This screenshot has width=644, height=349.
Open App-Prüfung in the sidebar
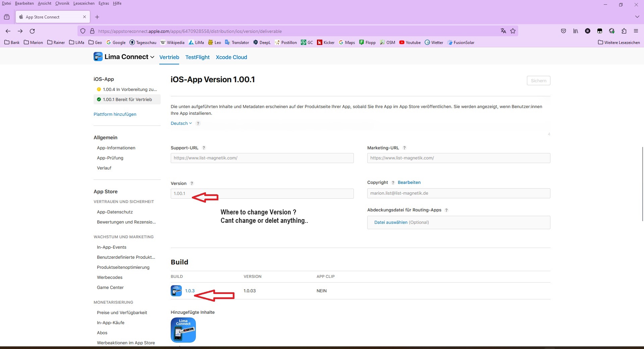coord(110,158)
